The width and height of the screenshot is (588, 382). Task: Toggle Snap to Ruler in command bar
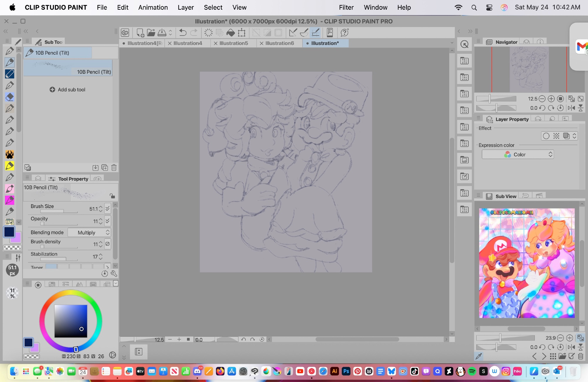tap(293, 33)
